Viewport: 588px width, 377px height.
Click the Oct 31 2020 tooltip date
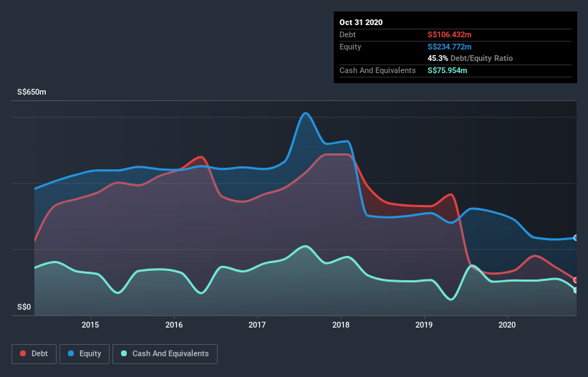coord(361,22)
